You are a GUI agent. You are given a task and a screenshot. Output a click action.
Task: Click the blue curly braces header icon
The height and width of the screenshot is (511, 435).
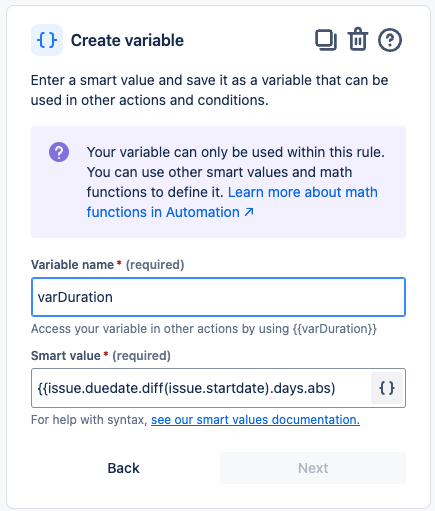pyautogui.click(x=47, y=40)
